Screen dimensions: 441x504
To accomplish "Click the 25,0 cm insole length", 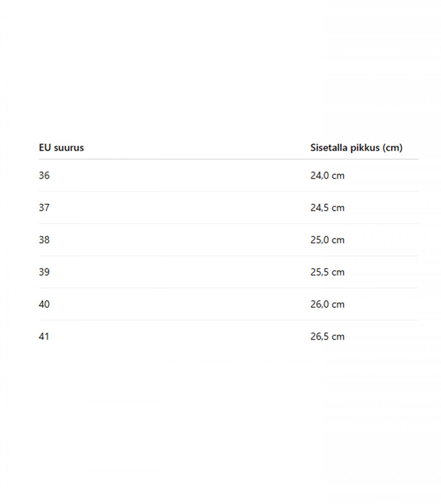I will tap(327, 240).
